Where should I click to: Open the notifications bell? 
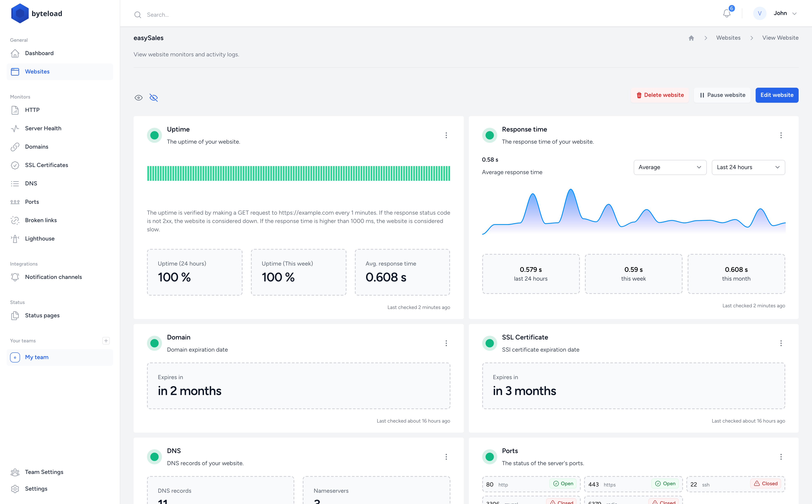727,13
